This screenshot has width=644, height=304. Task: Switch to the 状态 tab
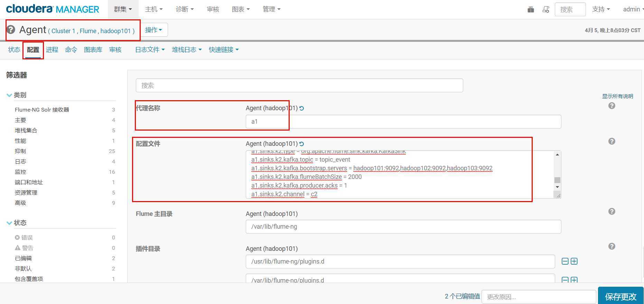click(x=14, y=50)
